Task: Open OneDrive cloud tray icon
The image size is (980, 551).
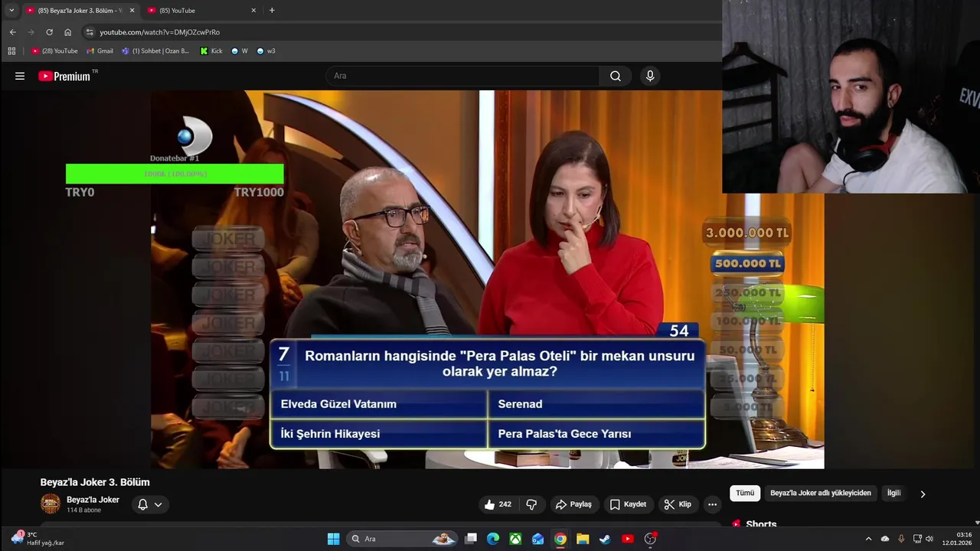Action: pos(885,539)
